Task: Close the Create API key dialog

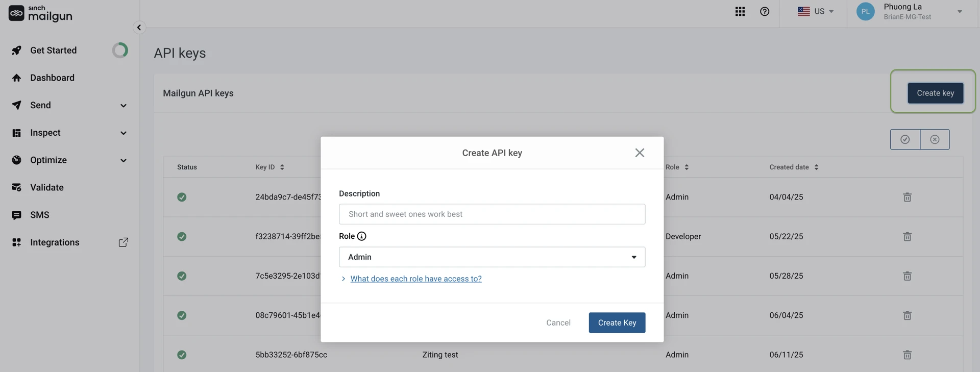Action: click(x=640, y=153)
